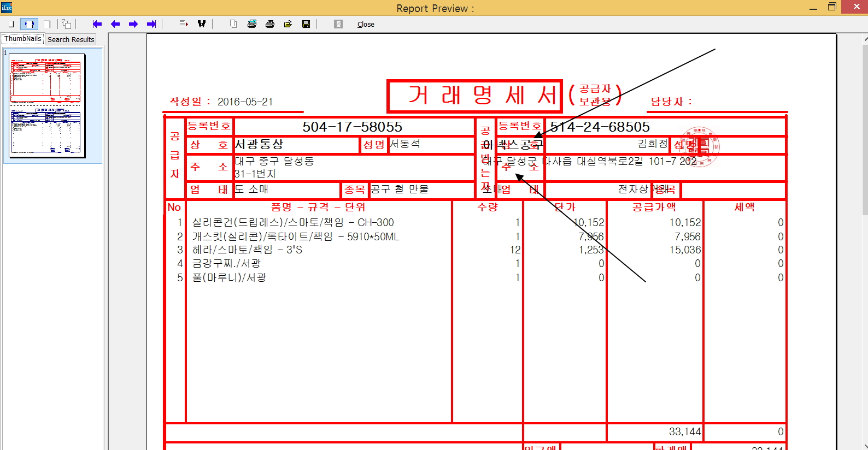
Task: Select the page 1 thumbnail
Action: click(48, 105)
